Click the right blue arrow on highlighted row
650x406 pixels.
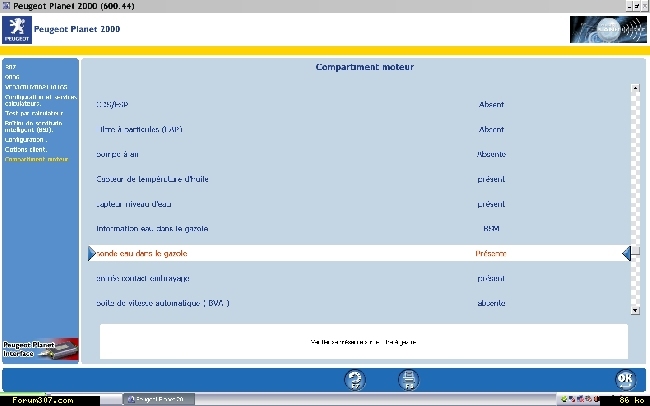[x=627, y=253]
